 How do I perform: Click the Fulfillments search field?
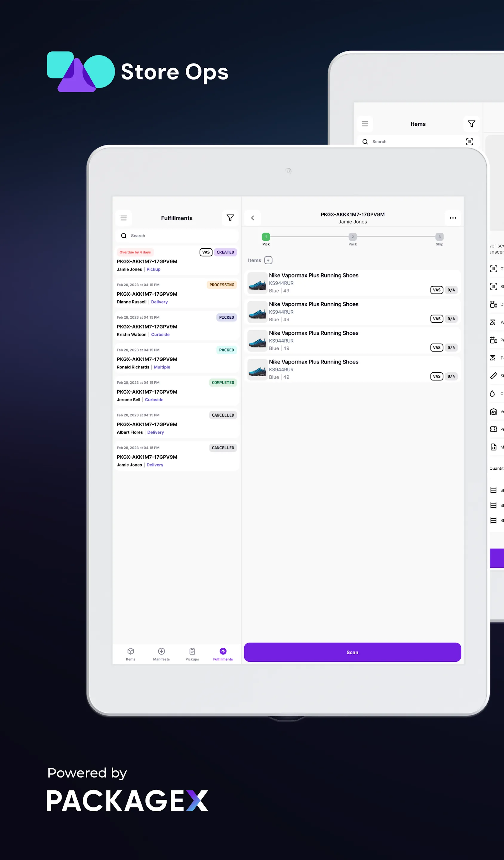point(176,236)
